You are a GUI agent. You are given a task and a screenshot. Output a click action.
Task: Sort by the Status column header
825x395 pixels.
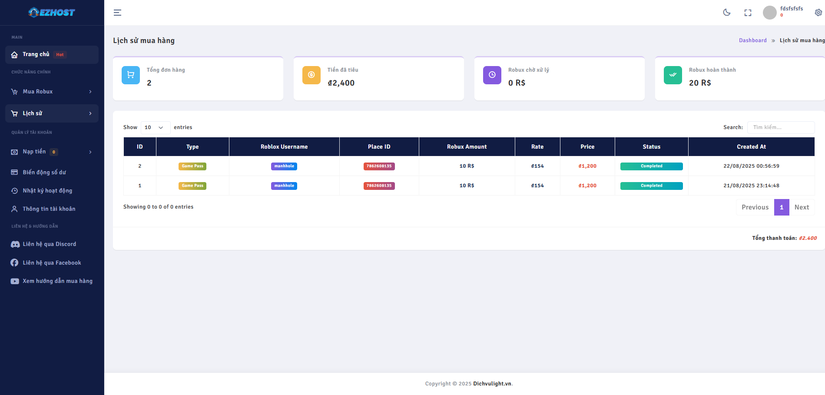651,147
